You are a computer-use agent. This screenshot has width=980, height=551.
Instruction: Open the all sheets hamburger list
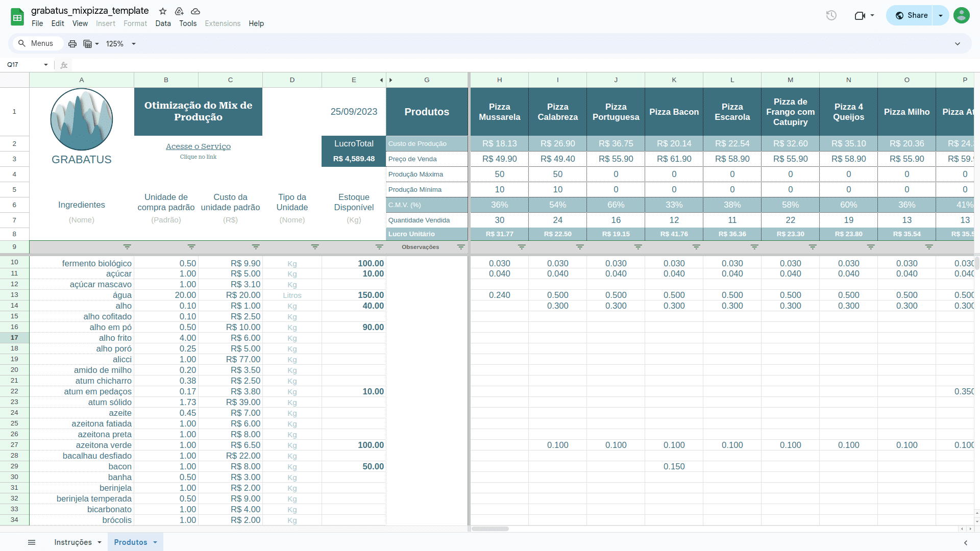click(x=32, y=542)
